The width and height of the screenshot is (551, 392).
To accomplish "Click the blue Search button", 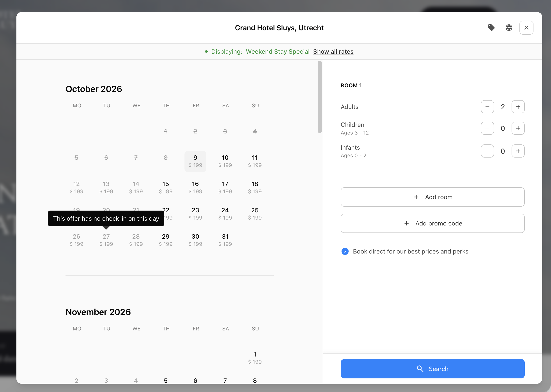I will (432, 369).
